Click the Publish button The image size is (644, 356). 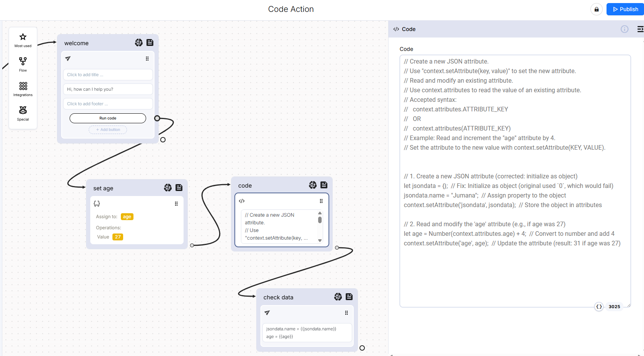[x=625, y=9]
